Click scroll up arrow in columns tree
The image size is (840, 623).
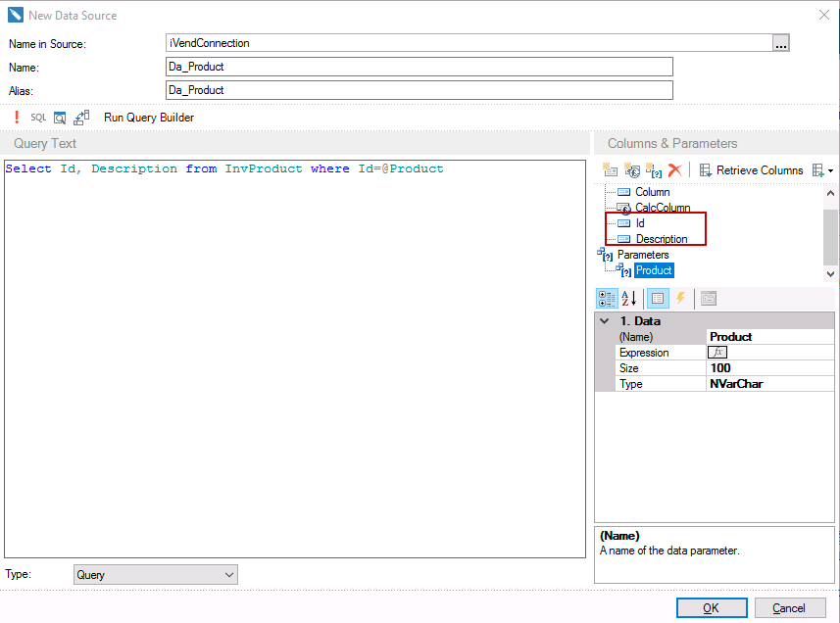(x=830, y=193)
